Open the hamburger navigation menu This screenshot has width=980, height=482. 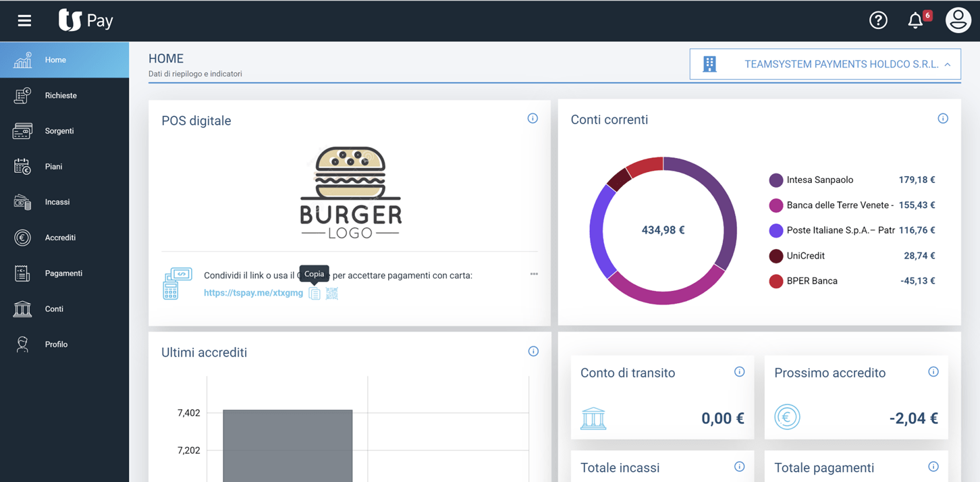coord(24,21)
